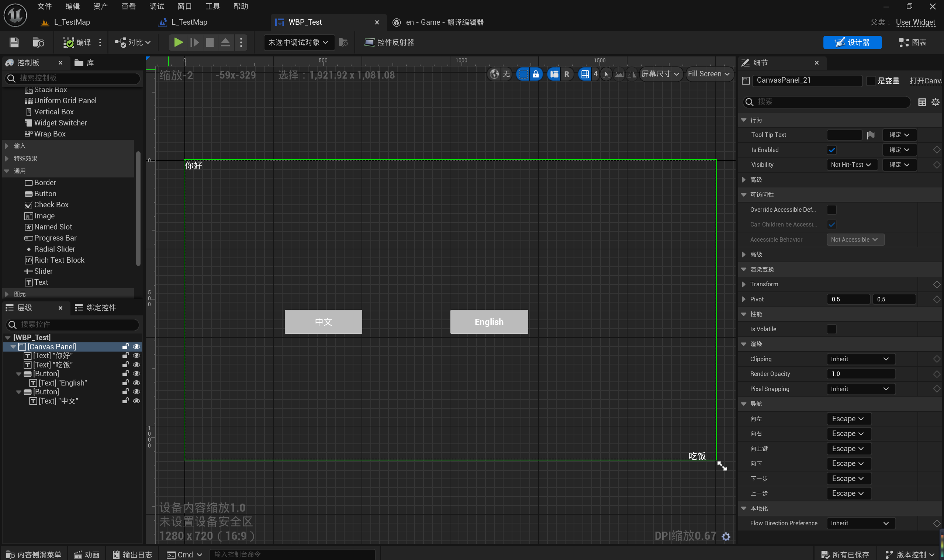The width and height of the screenshot is (944, 560).
Task: Expand the Transform property row
Action: tap(743, 284)
